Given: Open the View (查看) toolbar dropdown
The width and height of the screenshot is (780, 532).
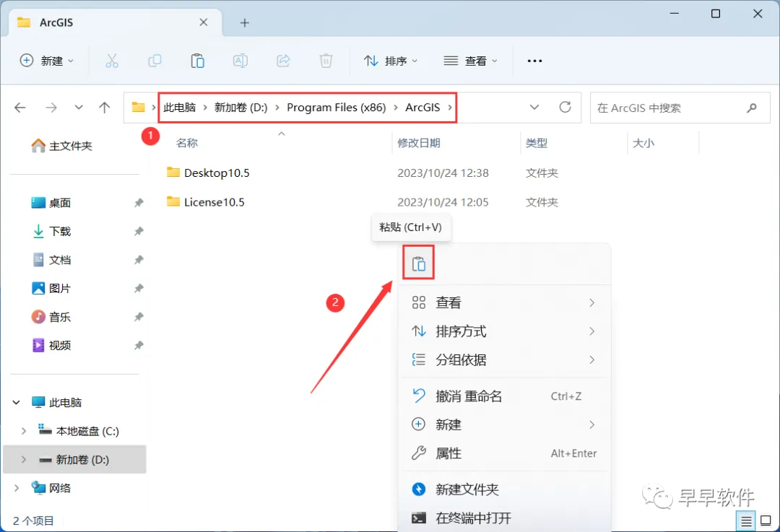Looking at the screenshot, I should [470, 61].
